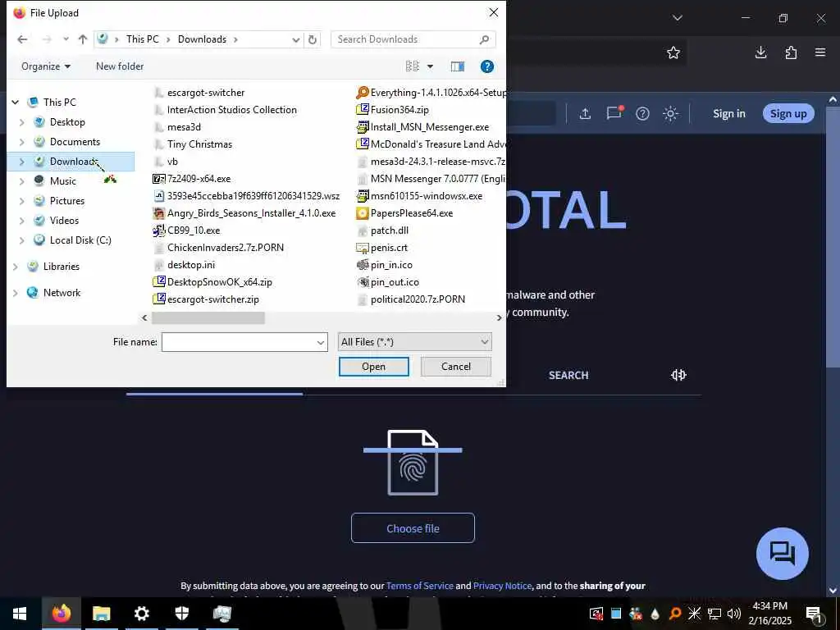The height and width of the screenshot is (630, 840).
Task: Select Everything-1.4.1.1026.x64 setup file
Action: pyautogui.click(x=431, y=93)
